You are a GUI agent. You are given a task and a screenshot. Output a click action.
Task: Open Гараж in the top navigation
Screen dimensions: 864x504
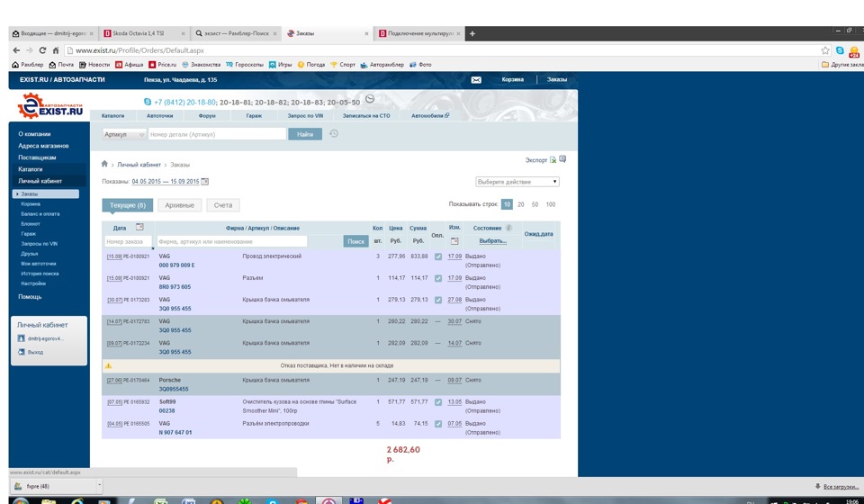[254, 116]
